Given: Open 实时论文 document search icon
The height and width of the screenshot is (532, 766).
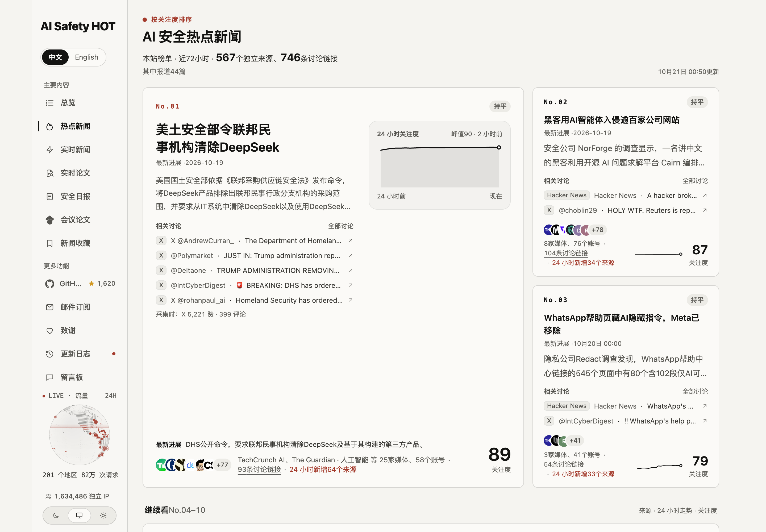Looking at the screenshot, I should click(x=50, y=173).
